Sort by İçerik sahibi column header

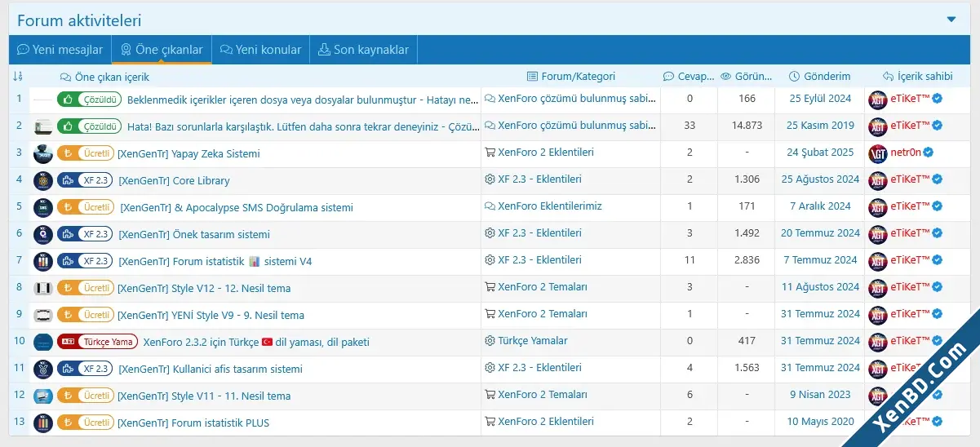click(x=917, y=77)
